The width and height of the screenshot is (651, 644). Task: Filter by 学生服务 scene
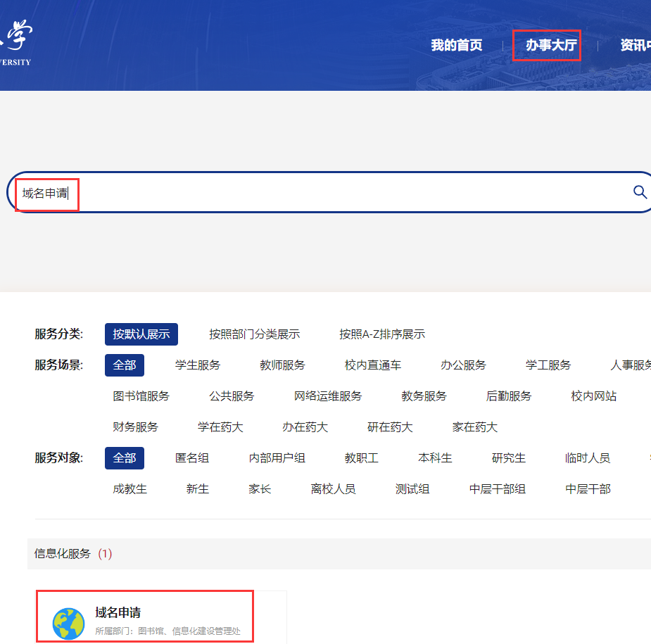[x=198, y=365]
